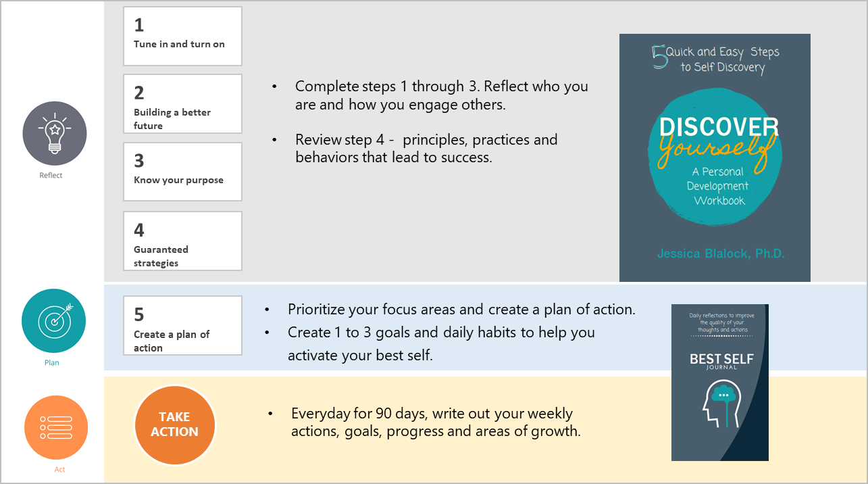Choose step 3 Know your purpose box
The height and width of the screenshot is (484, 868).
(x=182, y=172)
